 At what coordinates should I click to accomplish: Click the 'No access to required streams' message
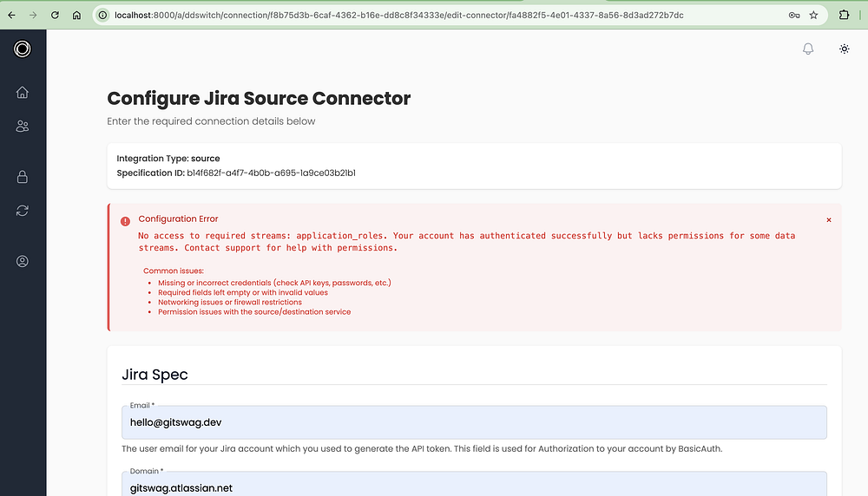(x=467, y=242)
